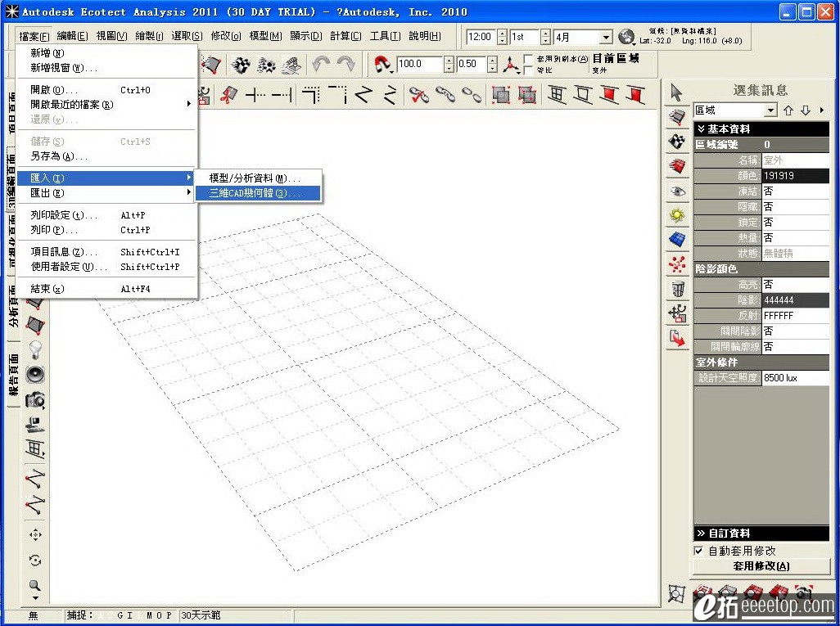Click the up arrow next selection button
The image size is (840, 626).
click(x=788, y=110)
